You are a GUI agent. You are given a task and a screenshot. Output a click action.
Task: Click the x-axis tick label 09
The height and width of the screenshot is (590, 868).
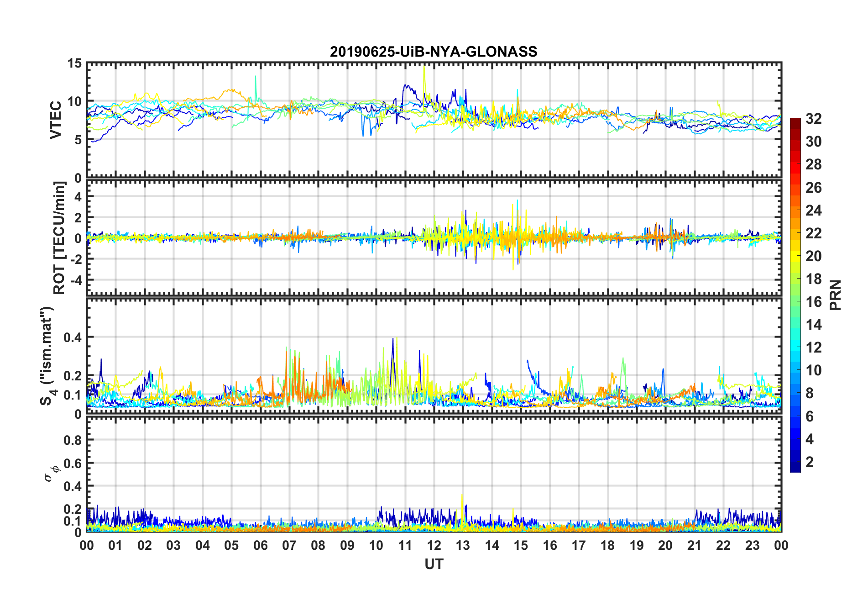tap(347, 545)
